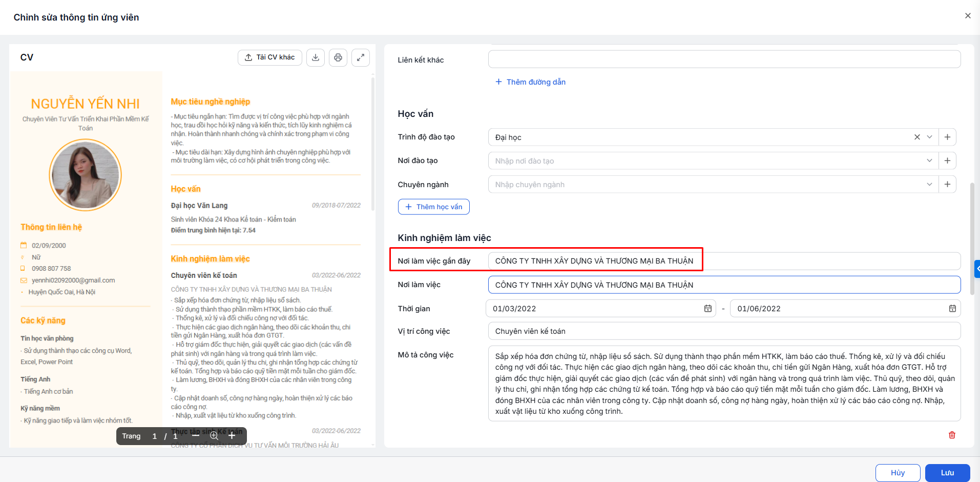980x482 pixels.
Task: Add new option beside Chuyên ngành
Action: pos(947,184)
